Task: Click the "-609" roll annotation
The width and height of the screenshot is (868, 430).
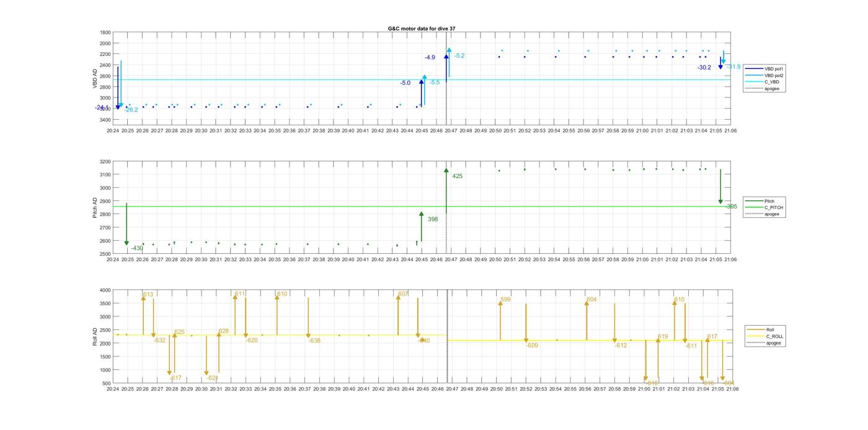Action: [x=532, y=345]
